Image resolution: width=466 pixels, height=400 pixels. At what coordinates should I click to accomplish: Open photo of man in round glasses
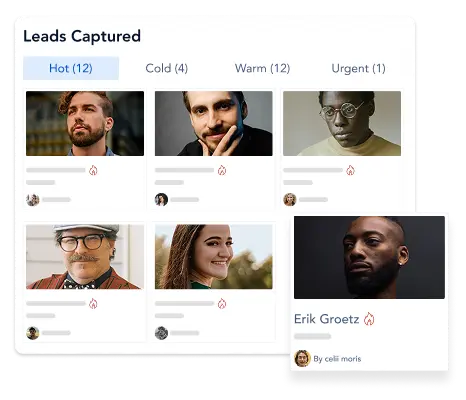342,123
